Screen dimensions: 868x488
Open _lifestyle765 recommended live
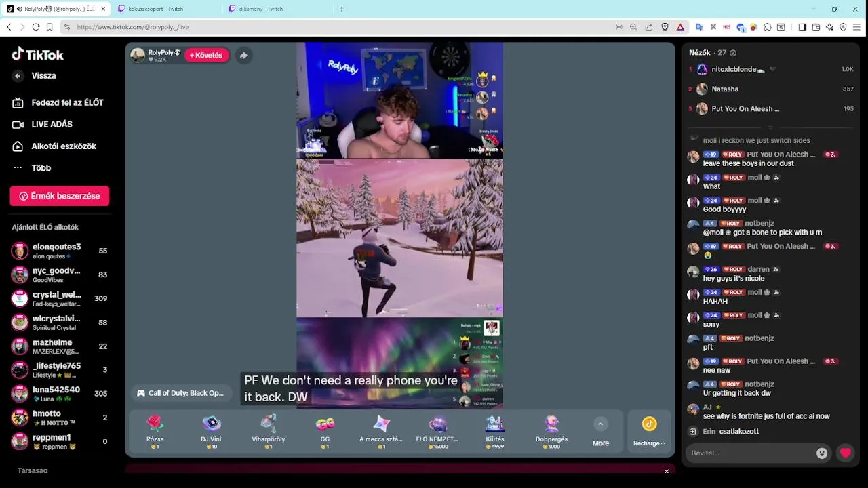pyautogui.click(x=60, y=370)
